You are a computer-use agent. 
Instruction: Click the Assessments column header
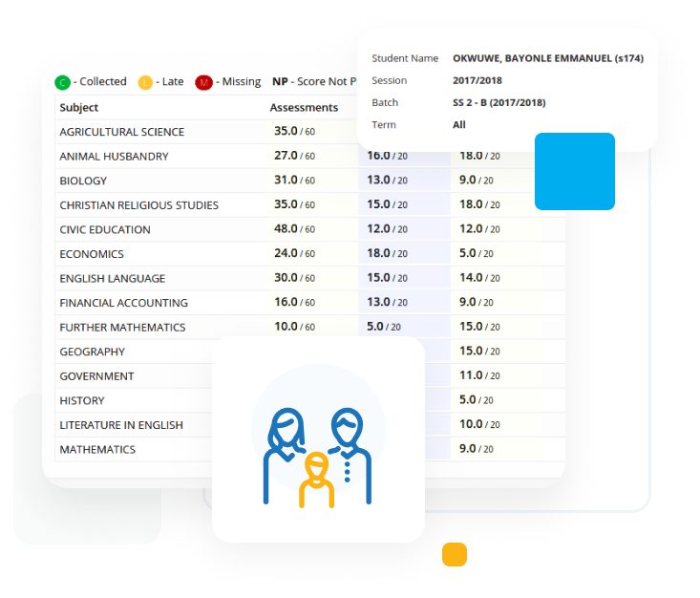coord(304,108)
